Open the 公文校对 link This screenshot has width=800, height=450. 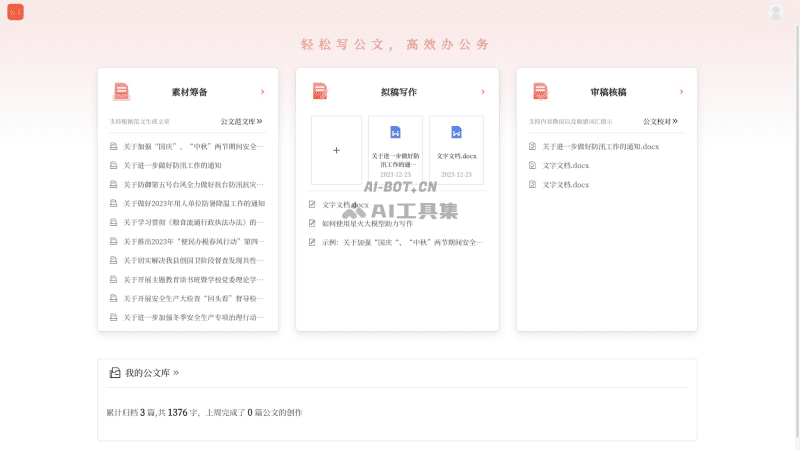click(660, 121)
